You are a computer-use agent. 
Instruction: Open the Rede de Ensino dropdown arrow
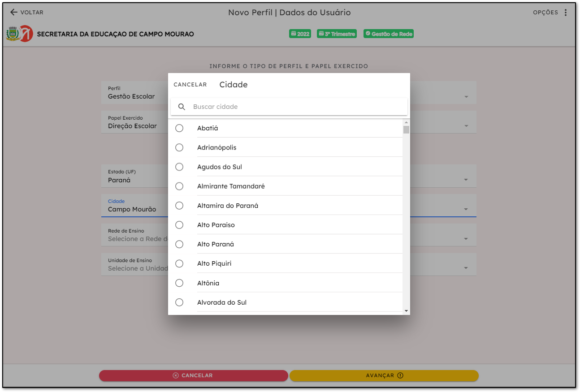pyautogui.click(x=466, y=239)
